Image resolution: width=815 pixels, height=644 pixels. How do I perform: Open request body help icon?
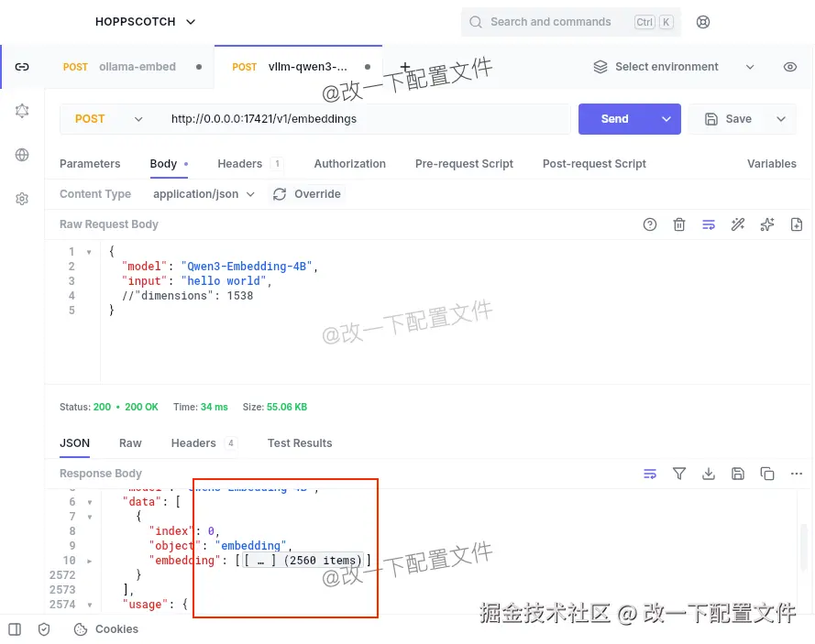click(650, 224)
